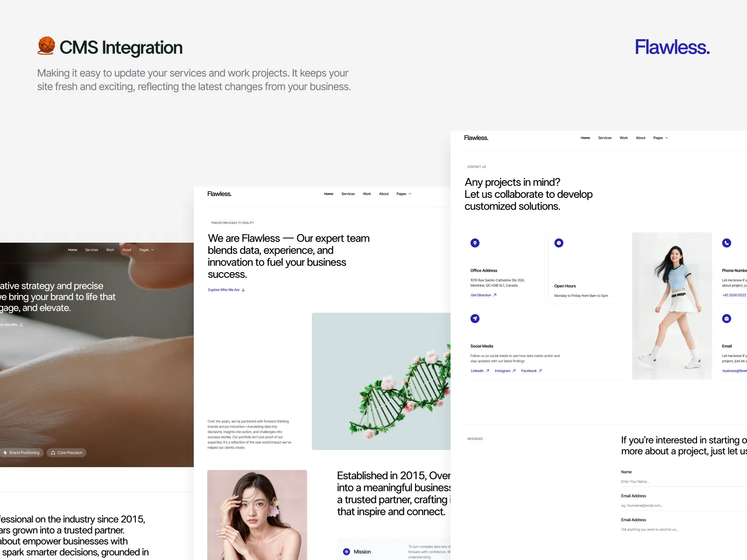
Task: Click the down arrow beside Explore Who We Are
Action: point(243,290)
